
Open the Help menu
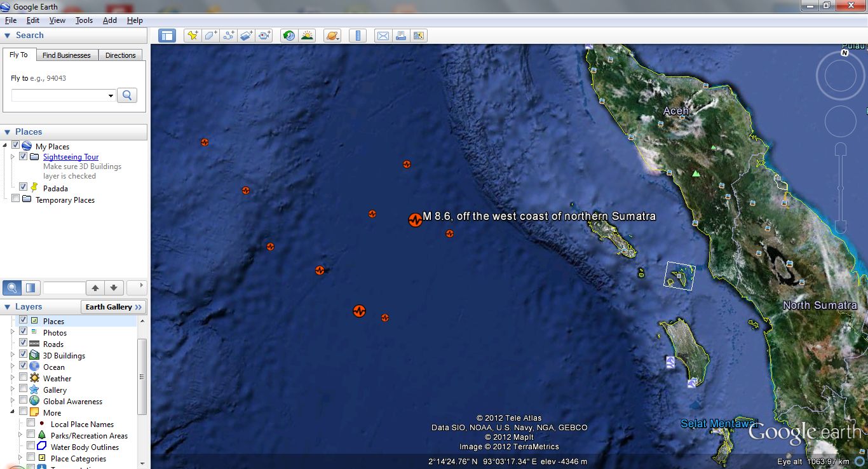click(x=135, y=20)
